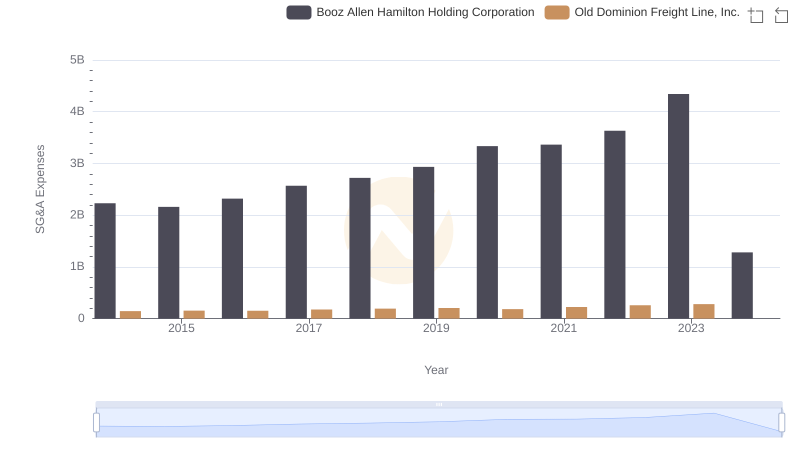This screenshot has height=461, width=800.
Task: Click the 1B y-axis tick label
Action: tap(77, 266)
